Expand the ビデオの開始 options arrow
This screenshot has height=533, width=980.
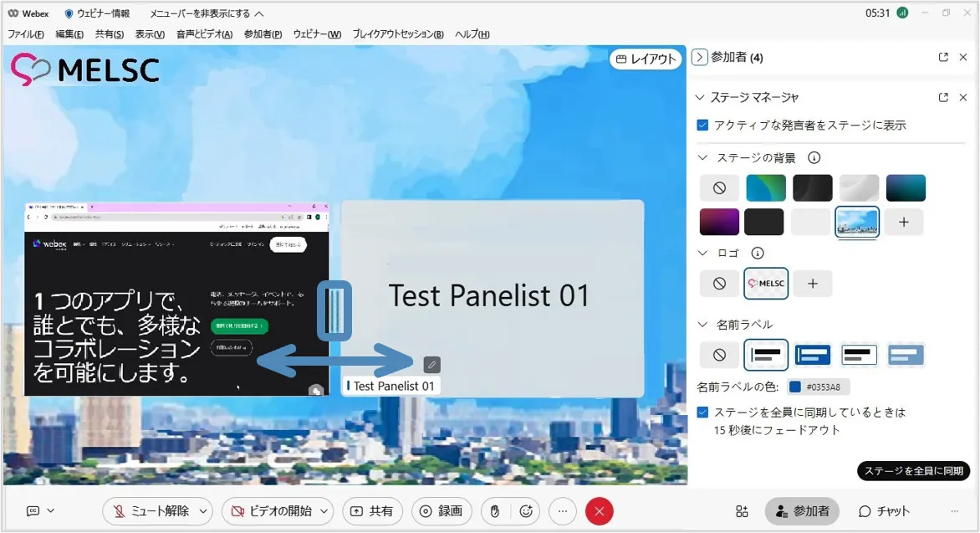[324, 511]
